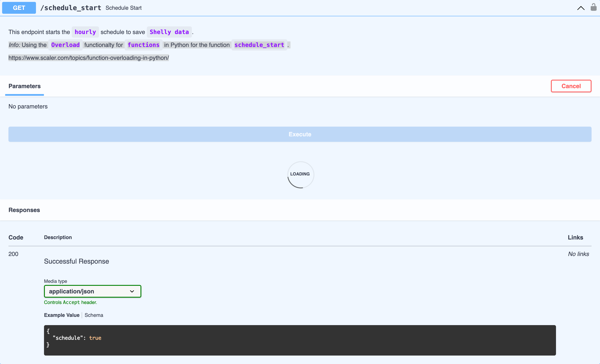Switch to the Schema tab
The image size is (600, 364).
point(94,315)
